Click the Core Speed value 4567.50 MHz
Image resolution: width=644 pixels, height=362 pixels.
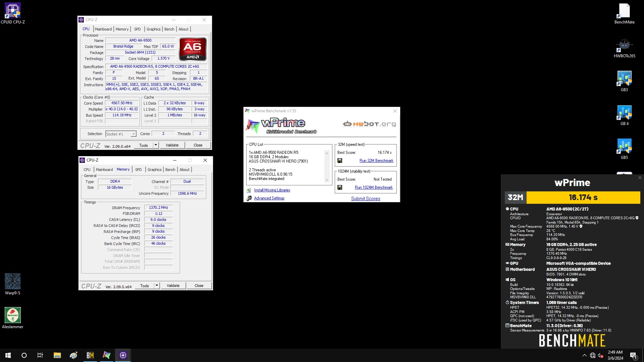122,103
